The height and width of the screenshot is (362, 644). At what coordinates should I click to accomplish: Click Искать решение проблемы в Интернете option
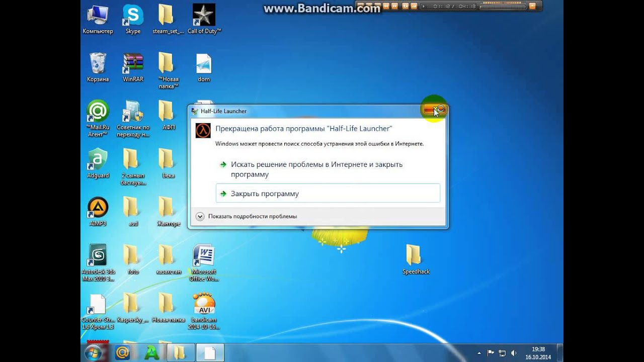click(328, 169)
